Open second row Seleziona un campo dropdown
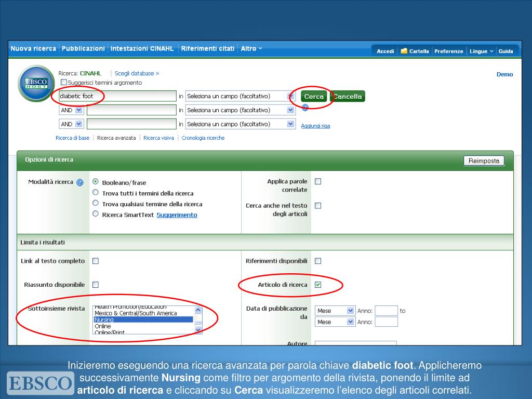Viewport: 532px width, 399px height. (x=240, y=110)
